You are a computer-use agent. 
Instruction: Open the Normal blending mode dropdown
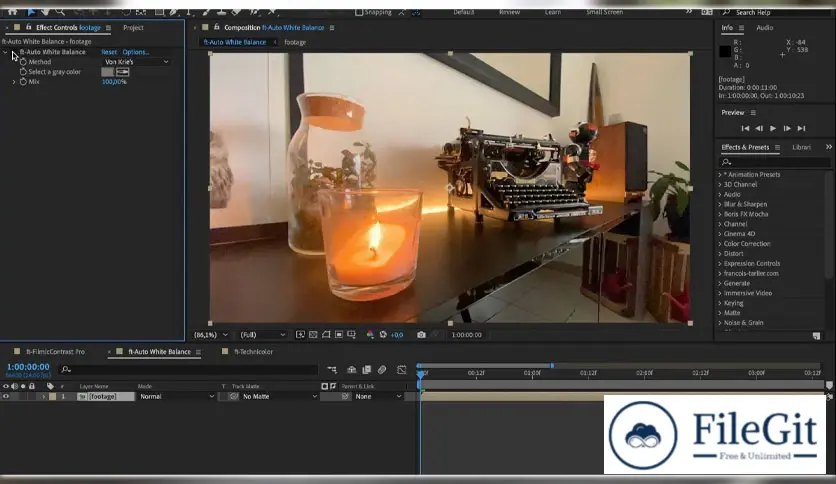176,397
